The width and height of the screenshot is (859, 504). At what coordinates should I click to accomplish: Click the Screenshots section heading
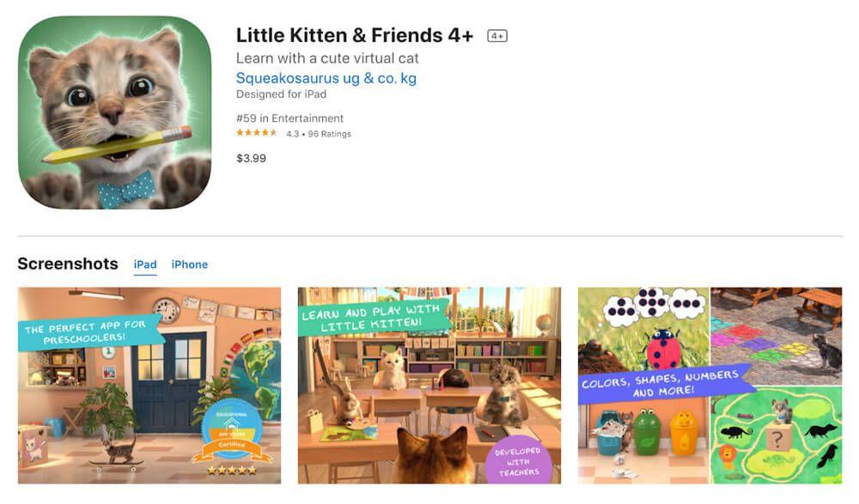click(x=68, y=264)
